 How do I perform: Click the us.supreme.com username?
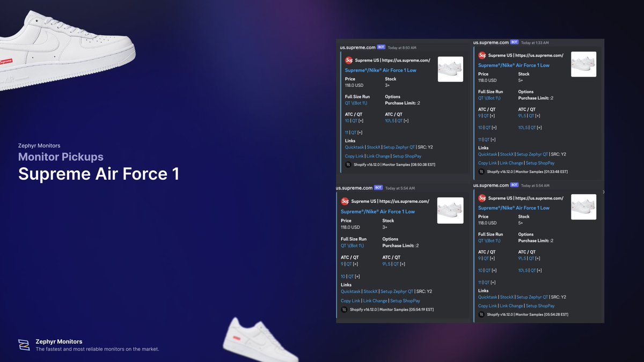click(x=357, y=47)
